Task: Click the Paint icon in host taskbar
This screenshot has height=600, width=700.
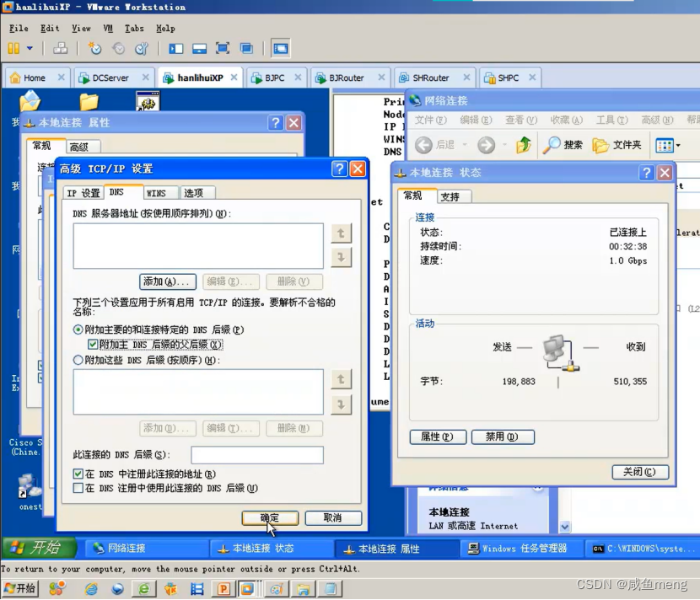Action: [277, 589]
